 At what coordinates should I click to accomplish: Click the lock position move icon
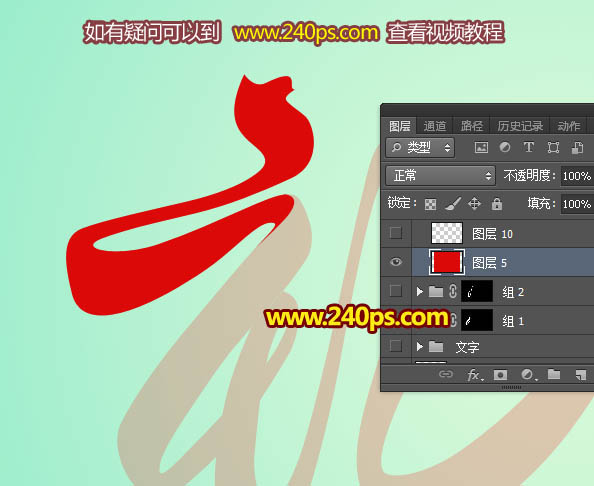[474, 204]
